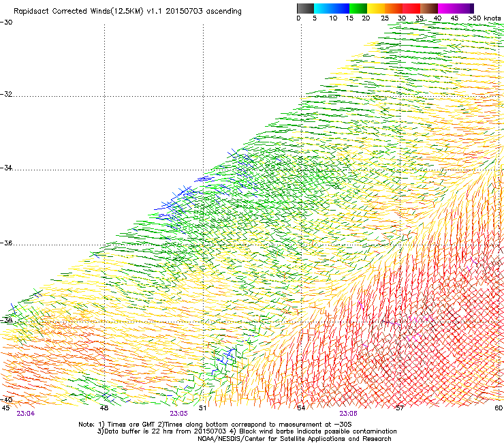The image size is (504, 443).
Task: Click the yellow 20-25 knots color swatch
Action: click(376, 8)
